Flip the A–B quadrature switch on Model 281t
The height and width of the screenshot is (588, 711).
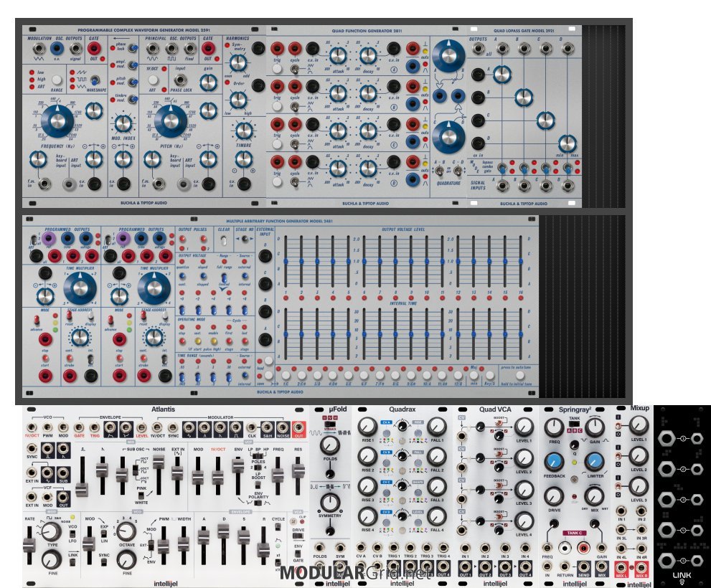[x=439, y=171]
